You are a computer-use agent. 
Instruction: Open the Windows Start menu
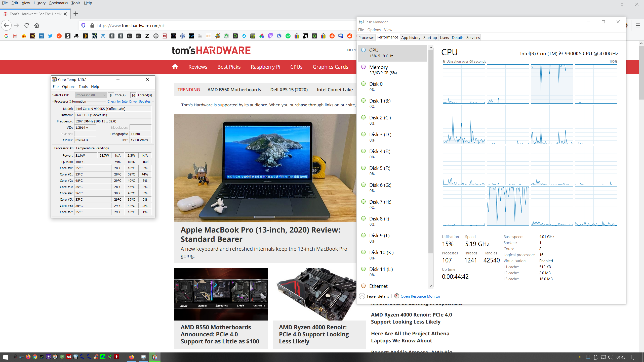pos(5,357)
